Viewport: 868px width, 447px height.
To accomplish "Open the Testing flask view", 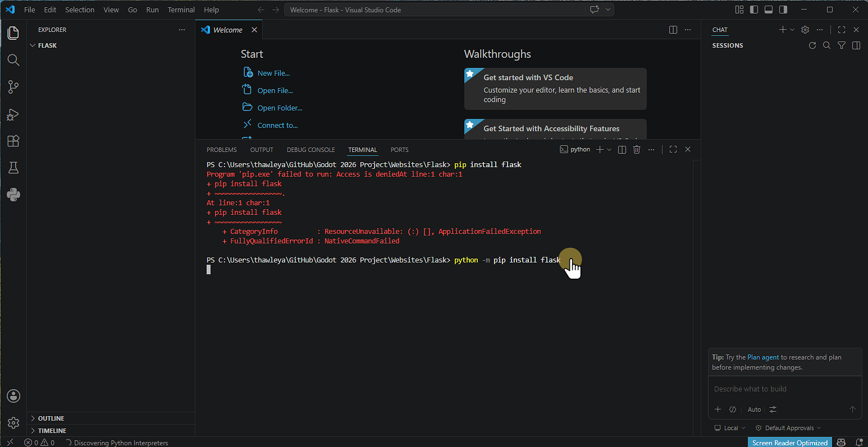I will [13, 168].
